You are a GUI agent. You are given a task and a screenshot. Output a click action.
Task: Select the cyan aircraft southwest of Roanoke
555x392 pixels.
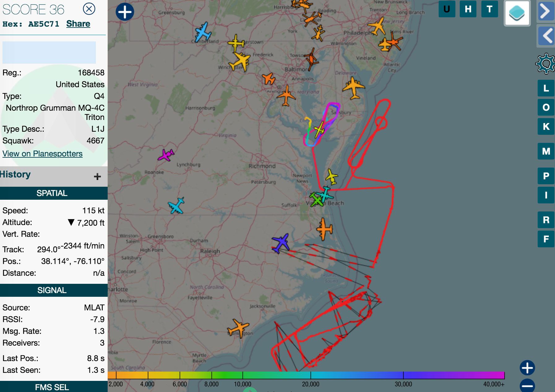(x=176, y=206)
